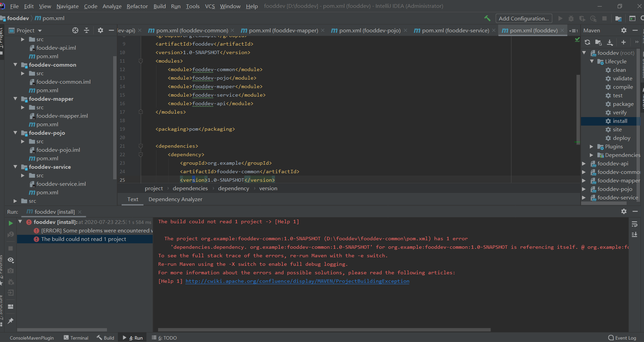Open the VCS menu

[x=210, y=6]
